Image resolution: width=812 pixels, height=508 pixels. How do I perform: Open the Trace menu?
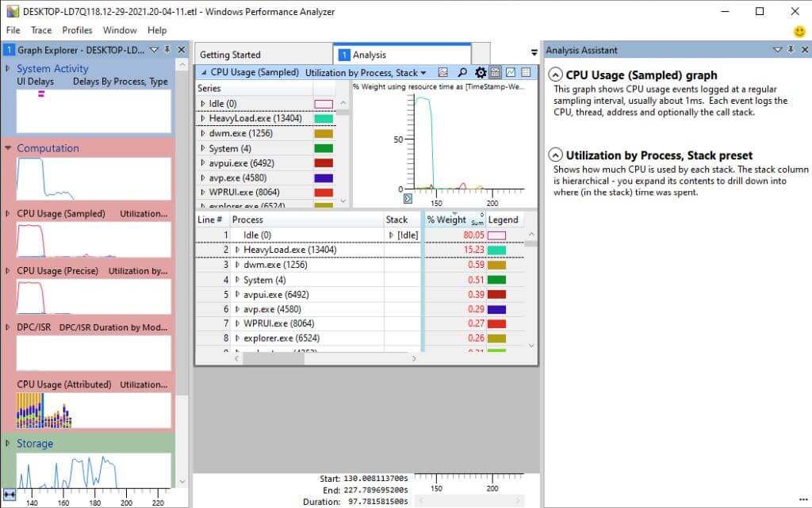tap(41, 30)
